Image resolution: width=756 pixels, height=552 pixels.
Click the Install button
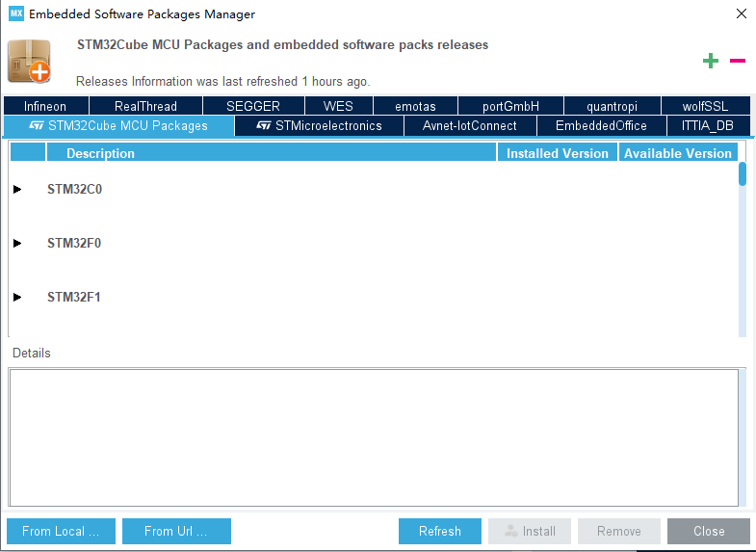pos(530,531)
